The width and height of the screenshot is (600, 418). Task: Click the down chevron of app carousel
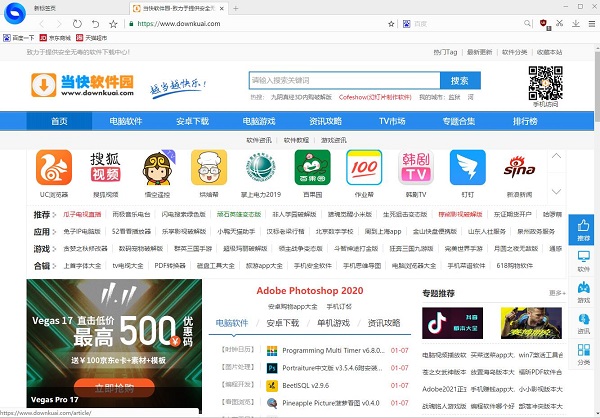[556, 191]
